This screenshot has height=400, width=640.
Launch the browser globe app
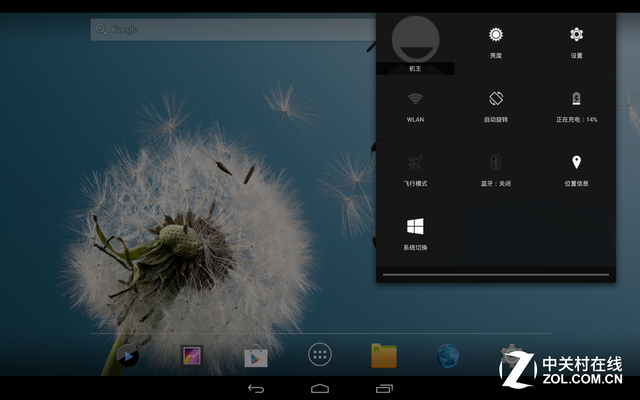(447, 355)
